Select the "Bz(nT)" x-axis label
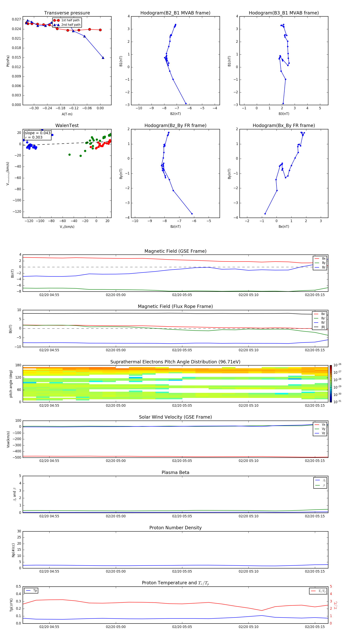The width and height of the screenshot is (351, 644). pyautogui.click(x=175, y=227)
